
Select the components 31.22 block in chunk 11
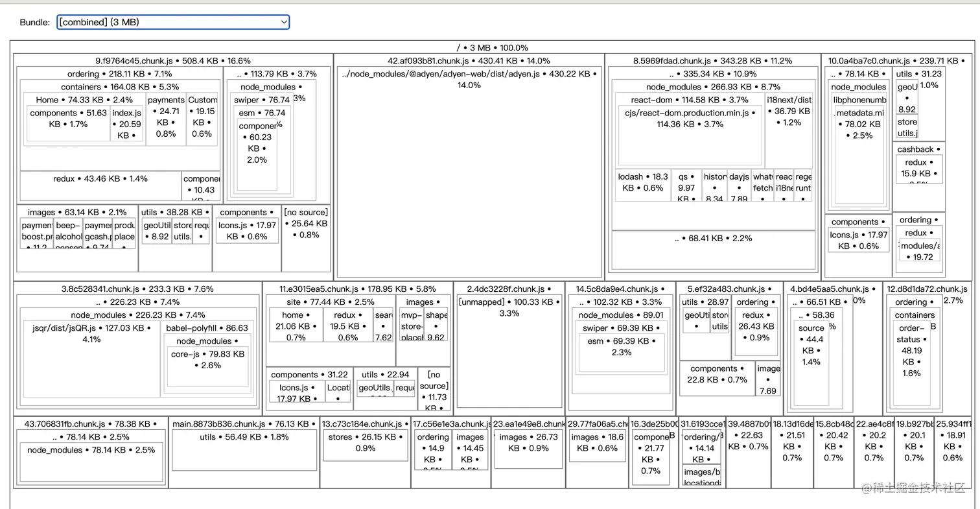pos(309,388)
